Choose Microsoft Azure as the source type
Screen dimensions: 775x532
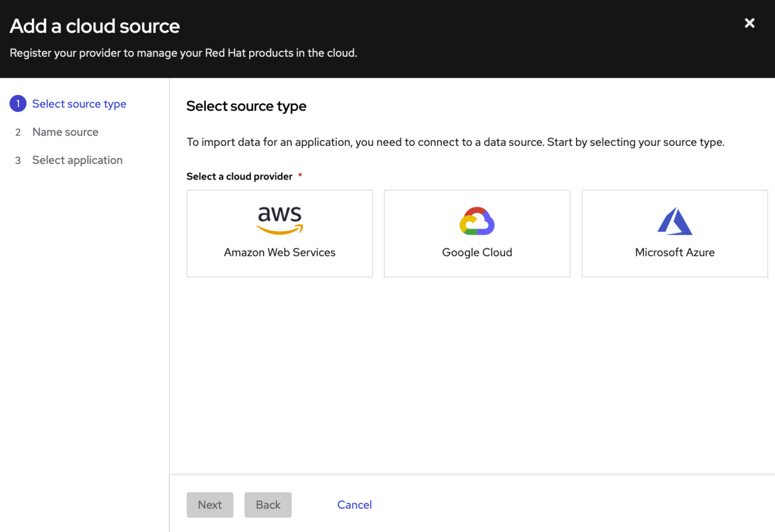[674, 233]
